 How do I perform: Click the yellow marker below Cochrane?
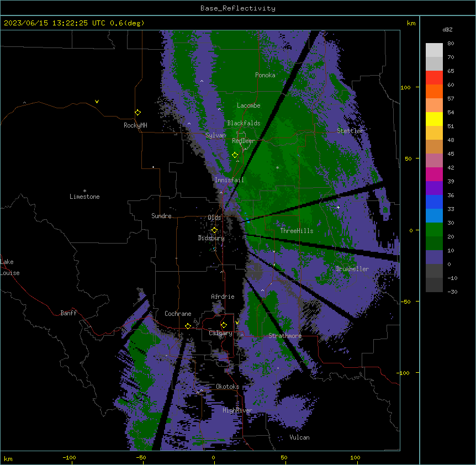[x=188, y=326]
